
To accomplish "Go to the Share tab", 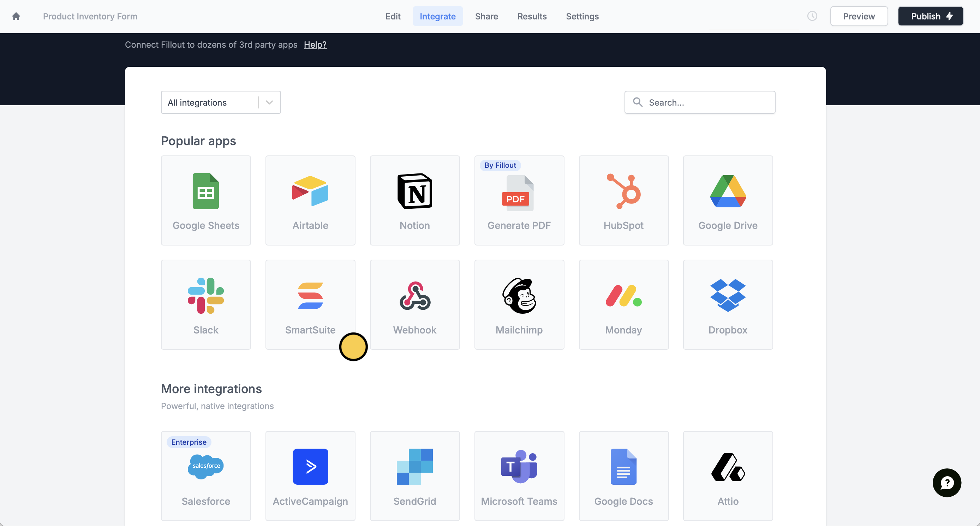I will click(x=486, y=16).
